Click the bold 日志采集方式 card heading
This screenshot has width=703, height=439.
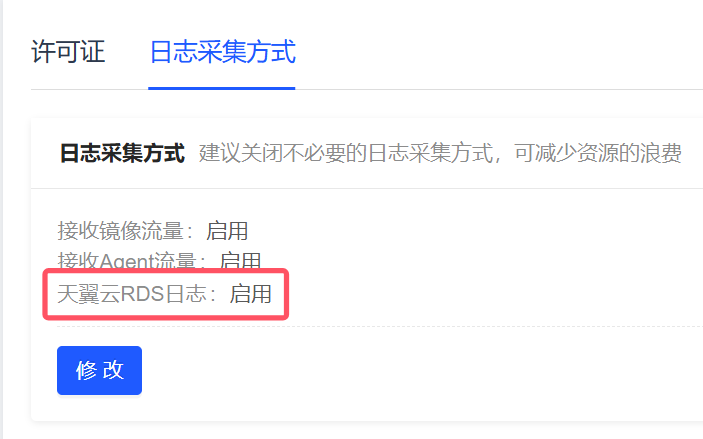click(122, 153)
